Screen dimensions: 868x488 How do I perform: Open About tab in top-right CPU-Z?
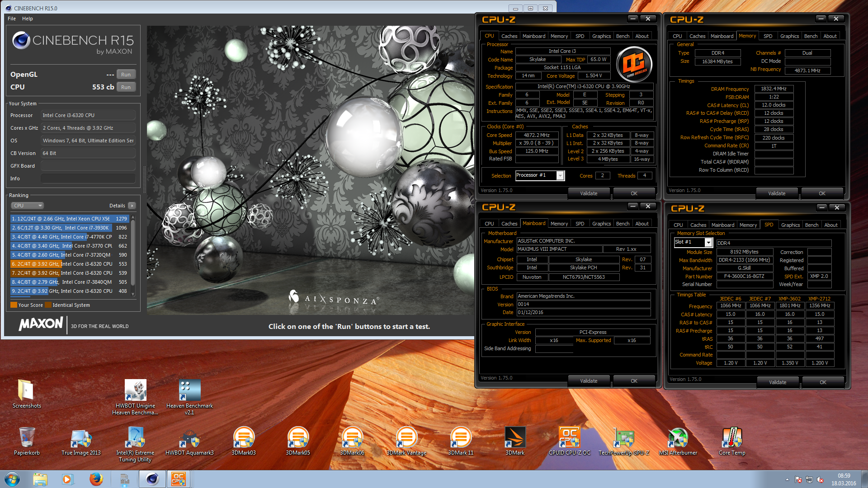pyautogui.click(x=830, y=36)
